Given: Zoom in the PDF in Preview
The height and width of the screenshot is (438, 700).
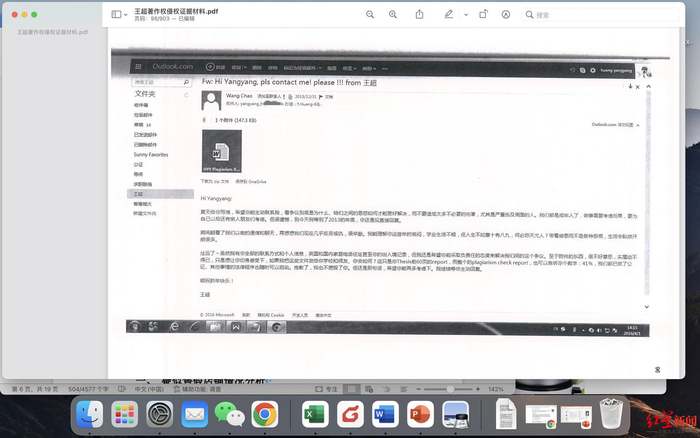Looking at the screenshot, I should point(393,15).
